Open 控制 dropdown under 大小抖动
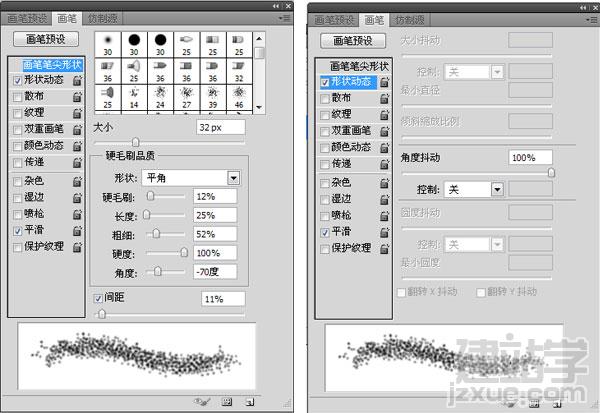 [474, 72]
